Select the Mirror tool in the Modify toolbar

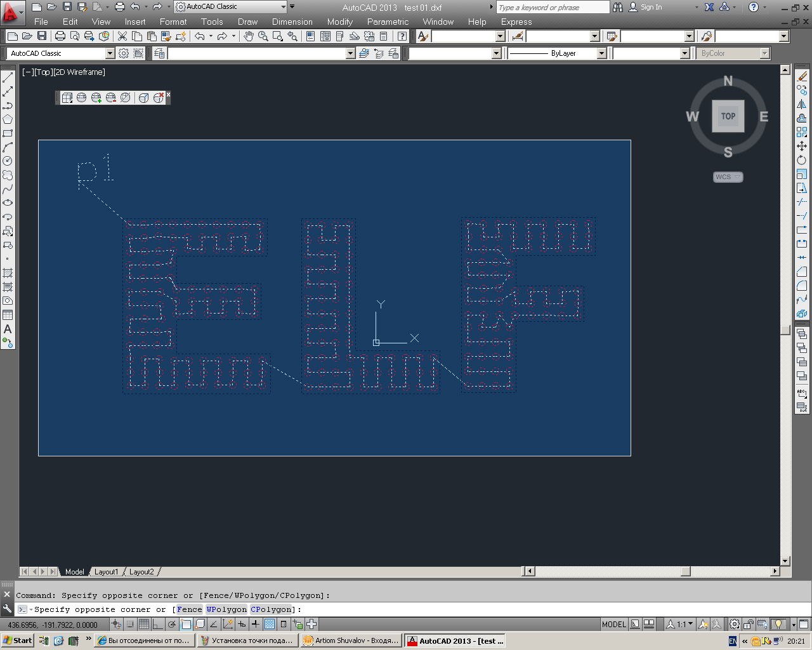coord(802,104)
